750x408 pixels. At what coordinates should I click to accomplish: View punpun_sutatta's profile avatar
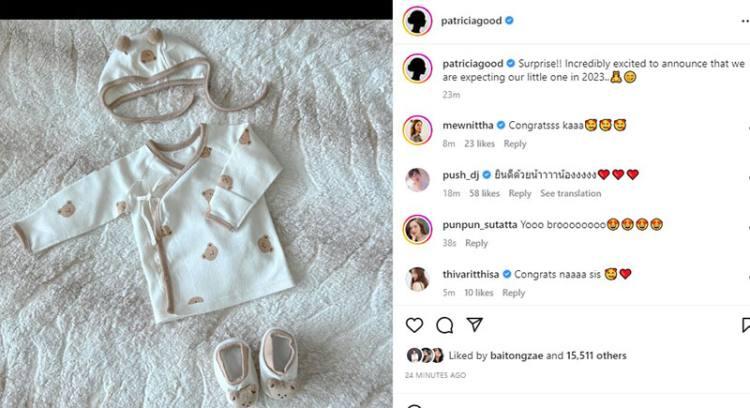[x=417, y=229]
